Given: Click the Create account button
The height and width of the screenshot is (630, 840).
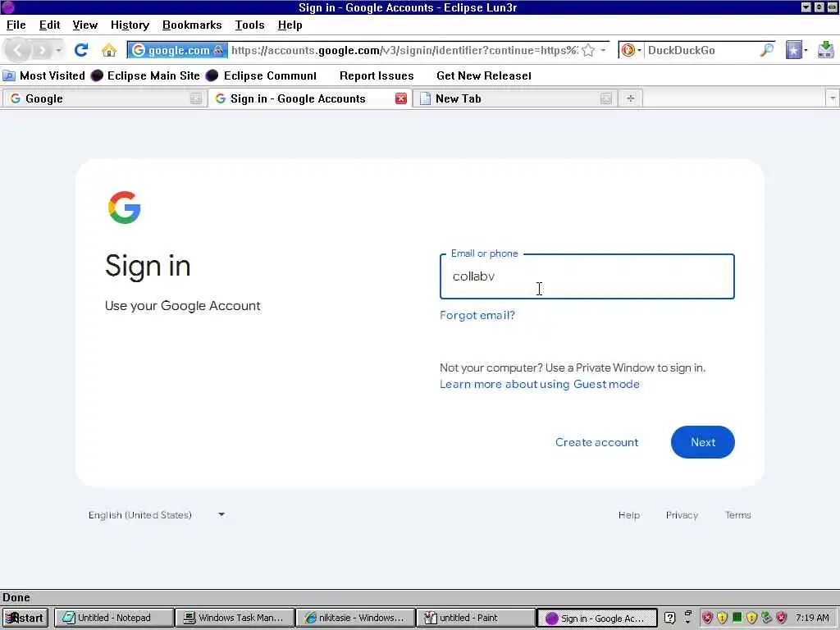Looking at the screenshot, I should (x=597, y=442).
